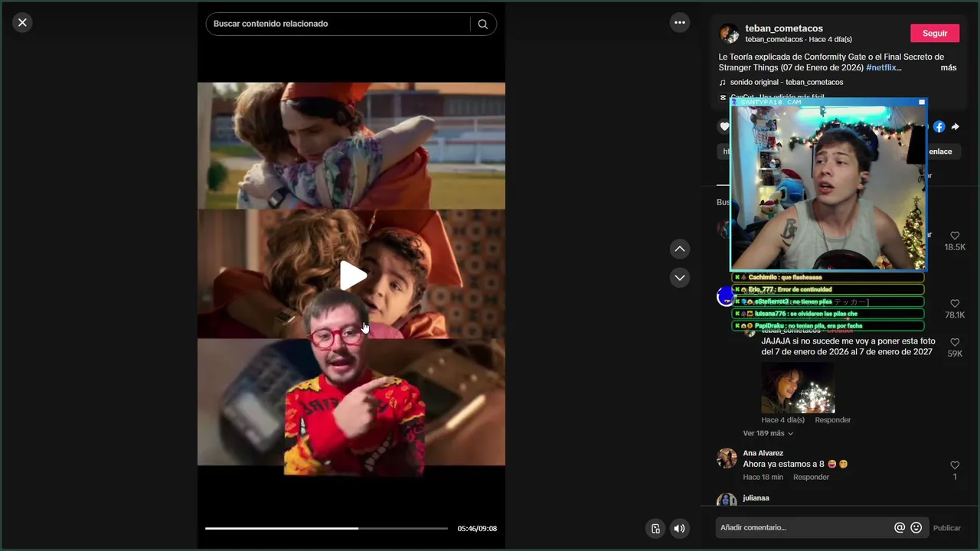
Task: Click the search magnifier icon
Action: coord(483,24)
